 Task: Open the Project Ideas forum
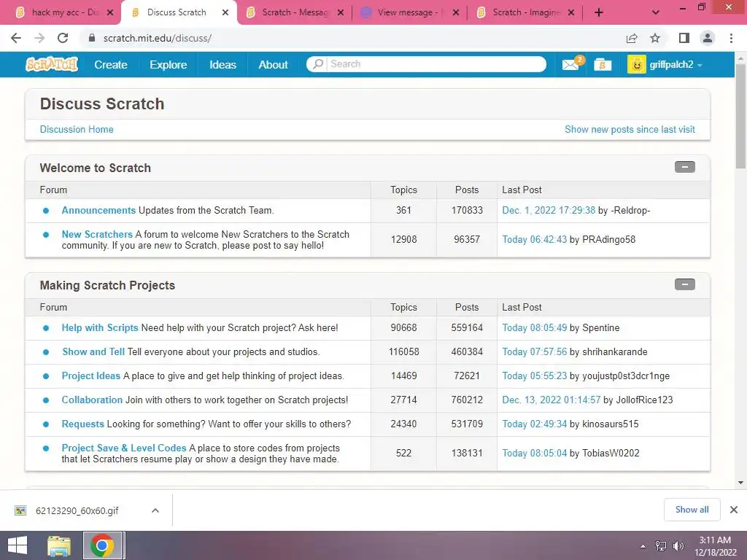91,376
